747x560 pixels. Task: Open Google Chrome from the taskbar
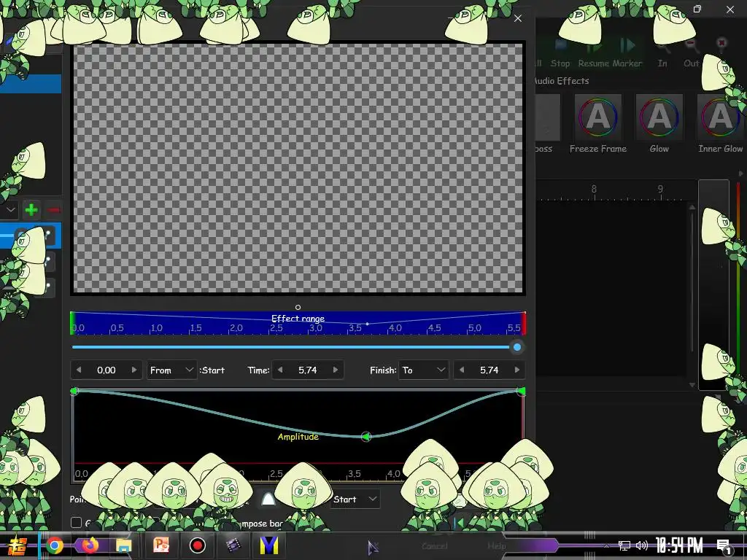click(x=54, y=545)
